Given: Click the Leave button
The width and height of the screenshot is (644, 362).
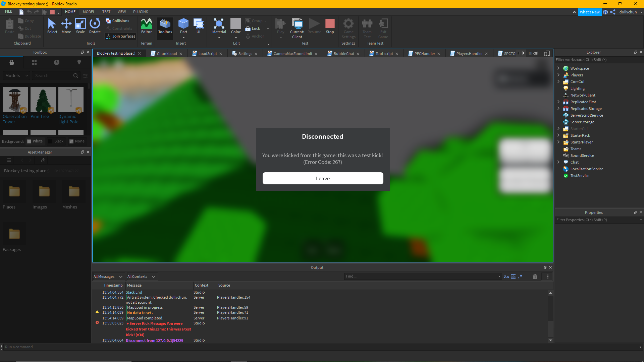Looking at the screenshot, I should 322,178.
